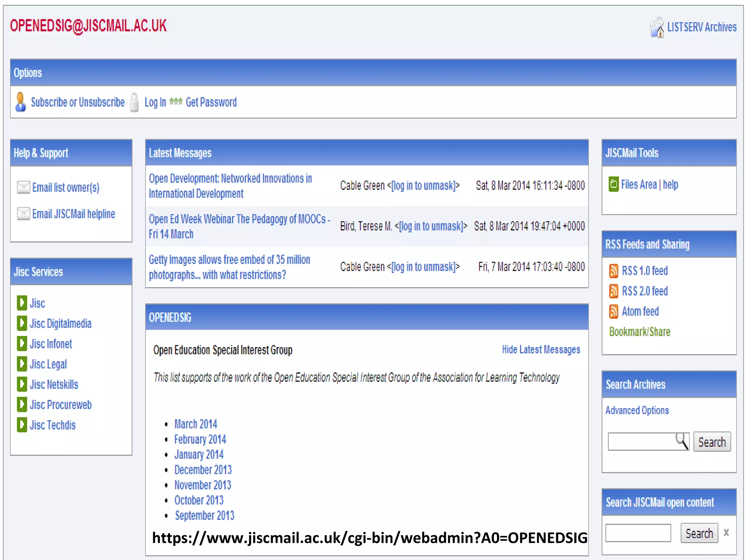
Task: Click log in to unmask in the 16:11:34 message row
Action: (423, 186)
